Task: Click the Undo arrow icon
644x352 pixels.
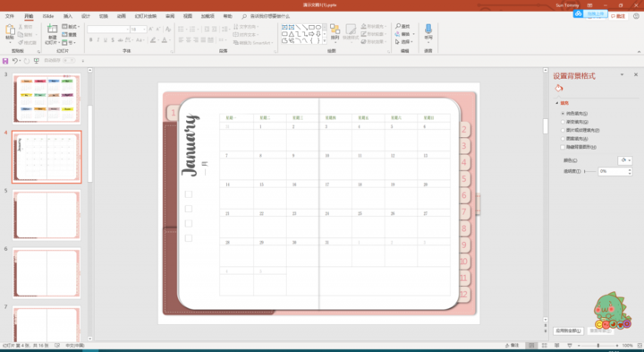Action: [15, 61]
